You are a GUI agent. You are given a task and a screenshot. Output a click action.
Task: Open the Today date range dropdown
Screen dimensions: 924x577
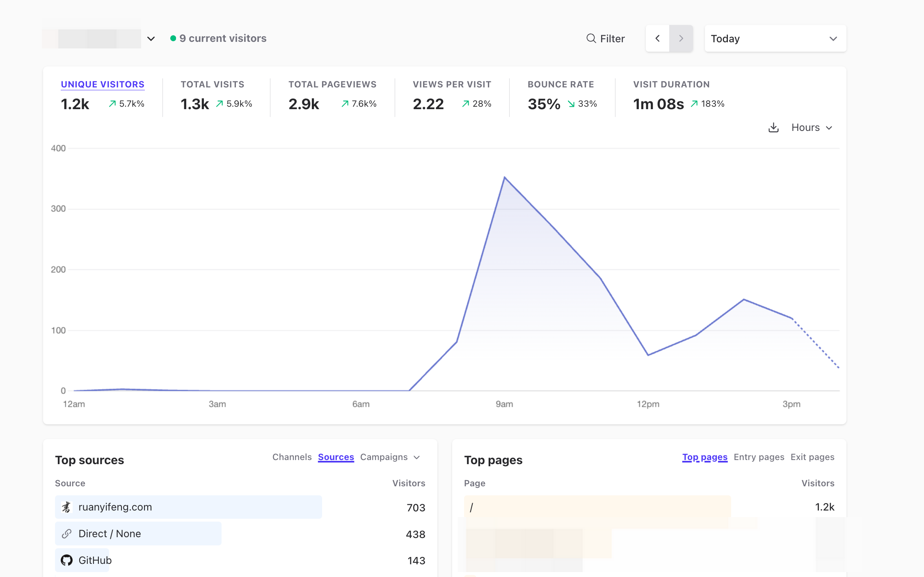775,39
